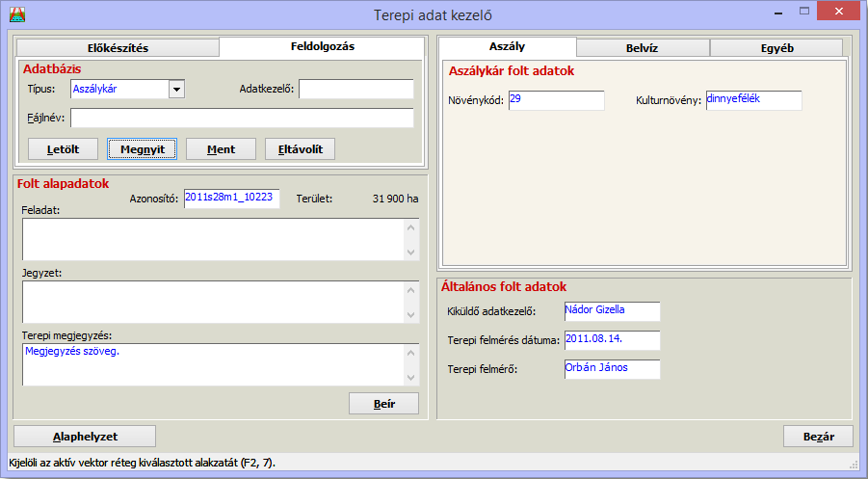Open the Típus dropdown list

point(176,90)
